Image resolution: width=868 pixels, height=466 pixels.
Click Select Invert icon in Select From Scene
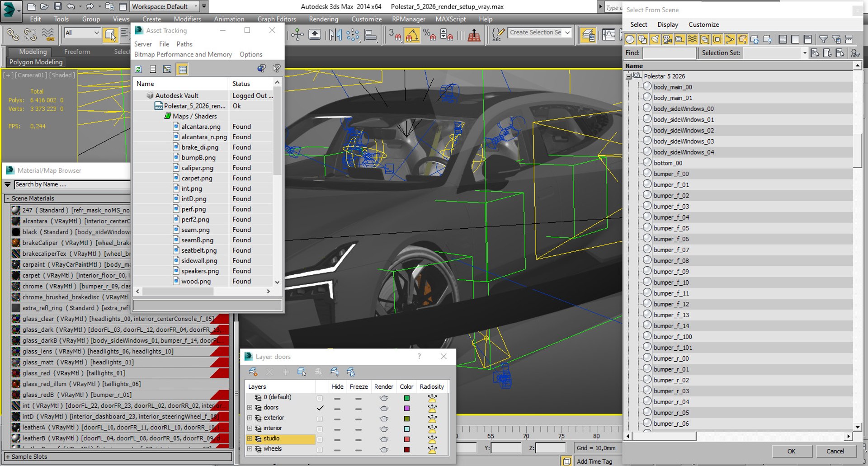coord(808,39)
